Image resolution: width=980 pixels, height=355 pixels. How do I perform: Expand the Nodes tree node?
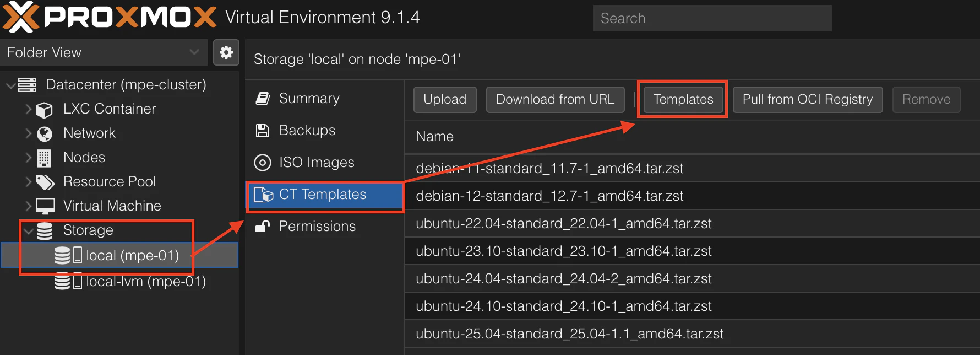pyautogui.click(x=28, y=158)
